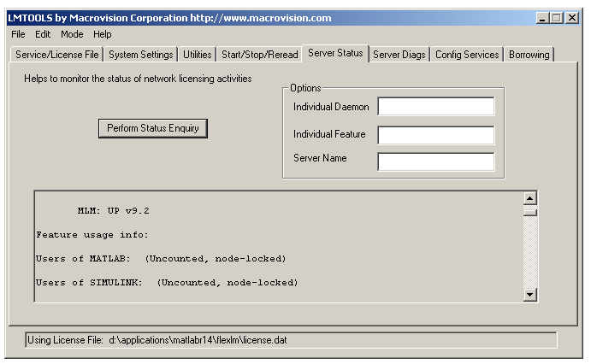Focus the Individual Daemon input field
This screenshot has height=364, width=591.
coord(436,107)
